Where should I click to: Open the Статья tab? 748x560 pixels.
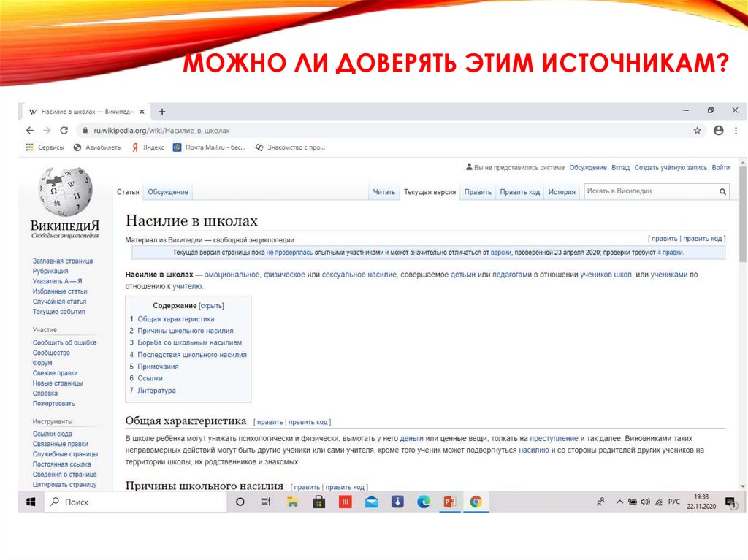tap(128, 192)
